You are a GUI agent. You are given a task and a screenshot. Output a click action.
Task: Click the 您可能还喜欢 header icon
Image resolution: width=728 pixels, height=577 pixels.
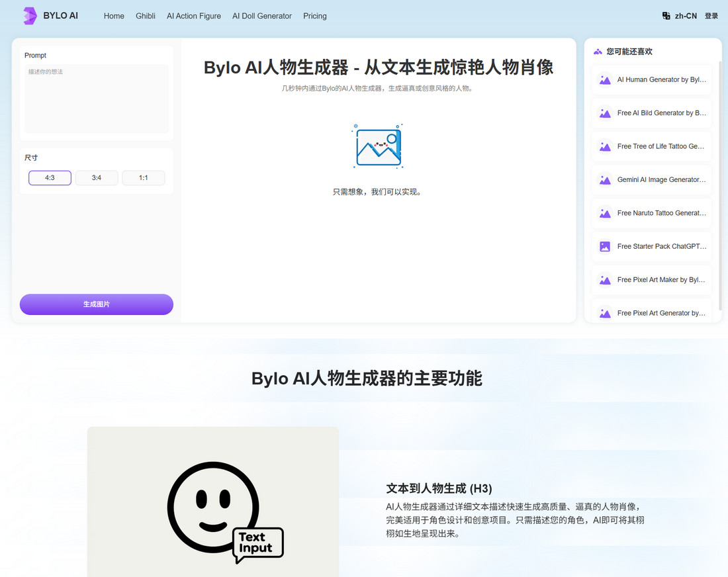tap(598, 52)
